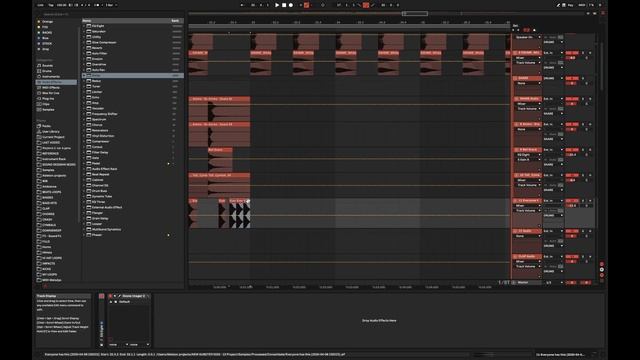Select the Drums category in the browser

point(47,71)
